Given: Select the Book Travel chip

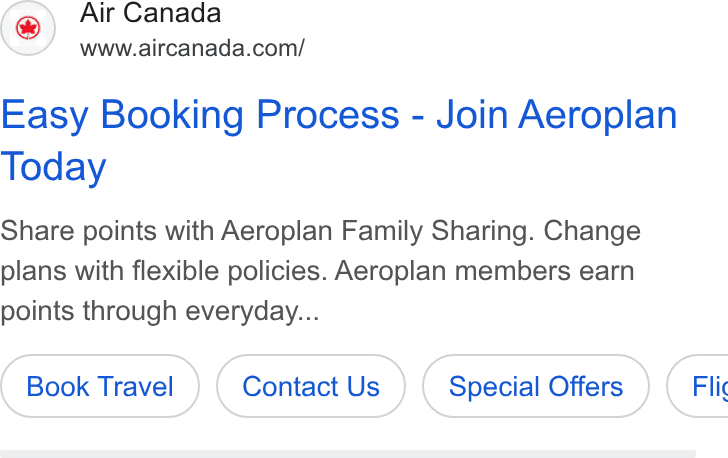Looking at the screenshot, I should coord(100,386).
